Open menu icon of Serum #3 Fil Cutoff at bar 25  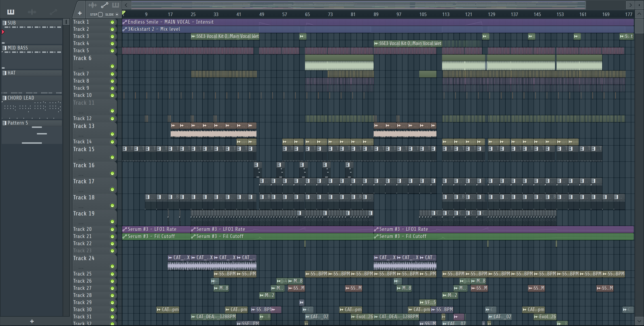(193, 236)
